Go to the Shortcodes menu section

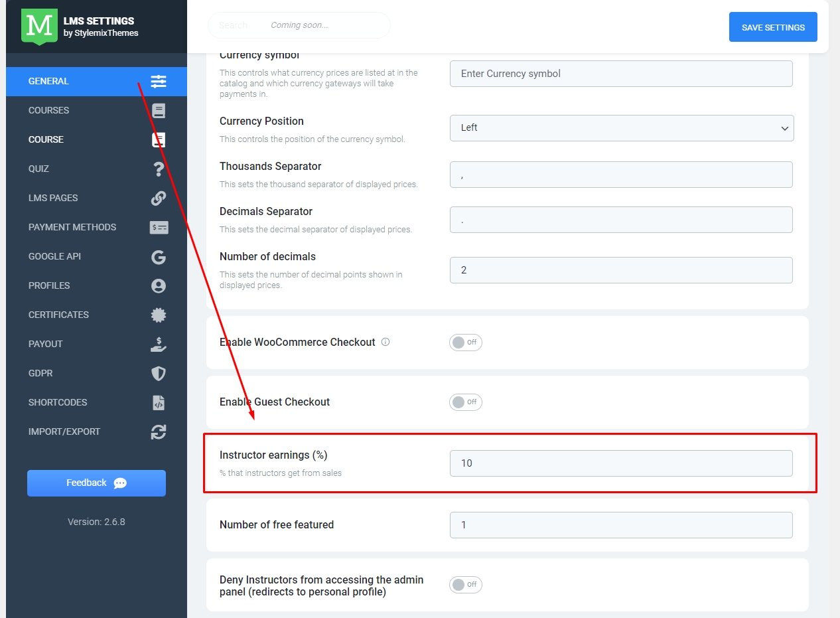click(58, 402)
